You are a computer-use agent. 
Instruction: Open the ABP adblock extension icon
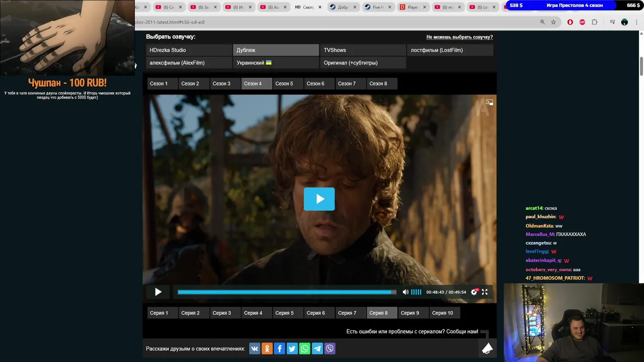582,22
